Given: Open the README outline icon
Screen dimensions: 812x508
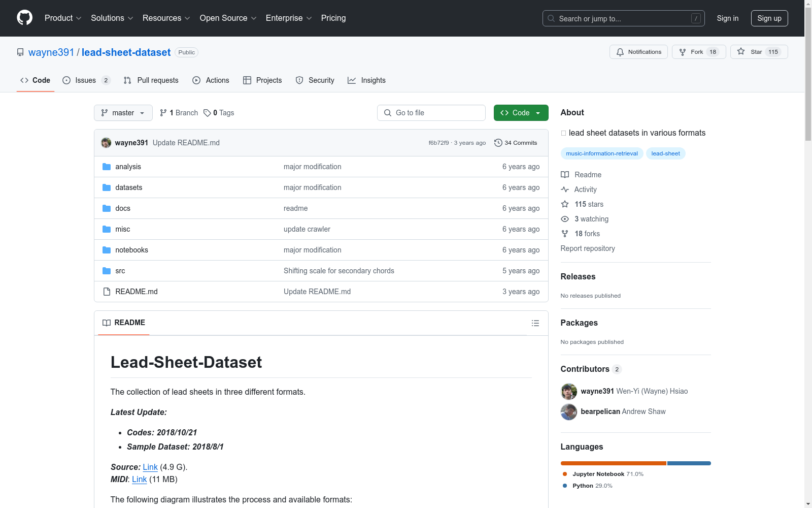Looking at the screenshot, I should (535, 323).
